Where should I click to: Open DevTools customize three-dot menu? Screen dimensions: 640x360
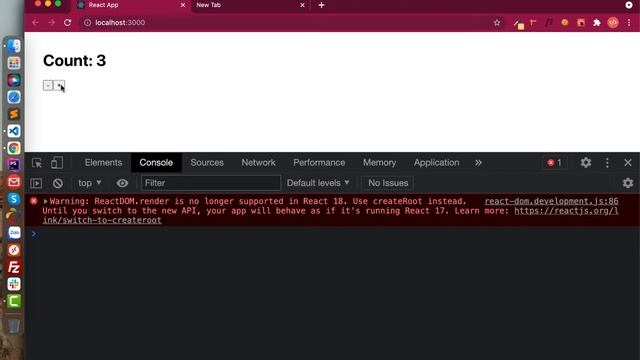click(x=607, y=163)
